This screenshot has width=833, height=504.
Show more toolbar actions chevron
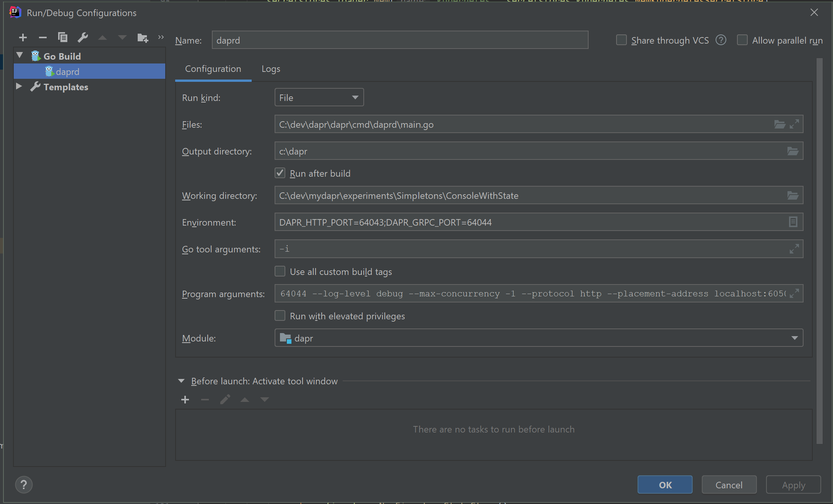point(161,37)
